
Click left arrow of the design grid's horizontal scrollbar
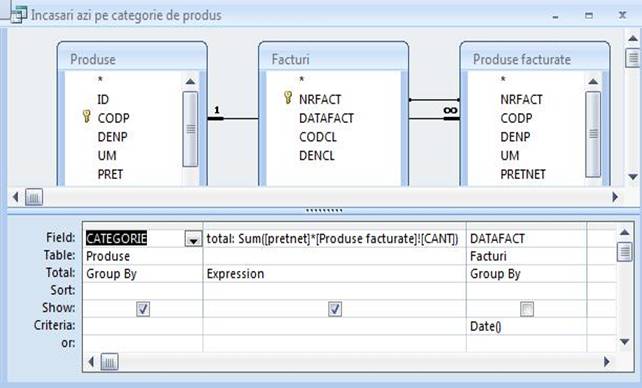pos(91,362)
